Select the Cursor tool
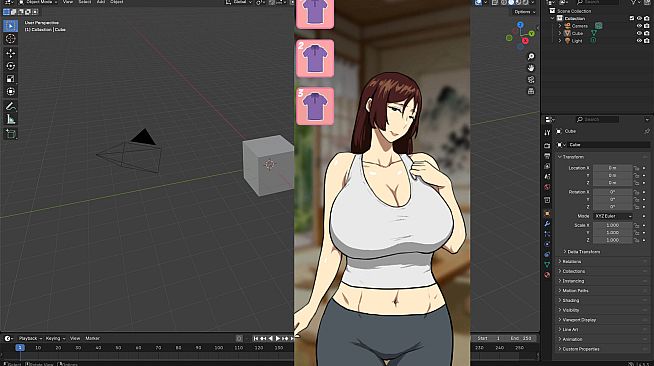The height and width of the screenshot is (366, 654). (10, 39)
